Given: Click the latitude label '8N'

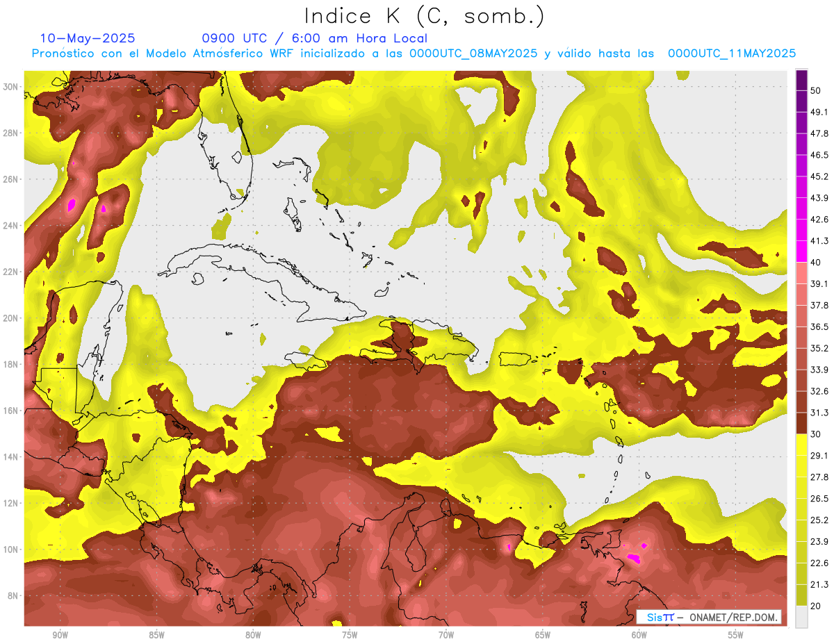Looking at the screenshot, I should pos(14,596).
